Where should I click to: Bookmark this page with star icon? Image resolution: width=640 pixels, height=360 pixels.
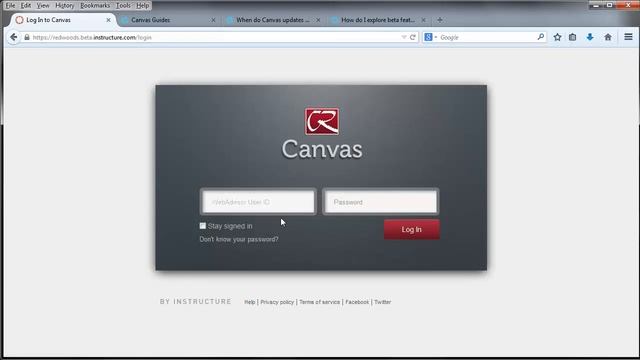coord(557,37)
